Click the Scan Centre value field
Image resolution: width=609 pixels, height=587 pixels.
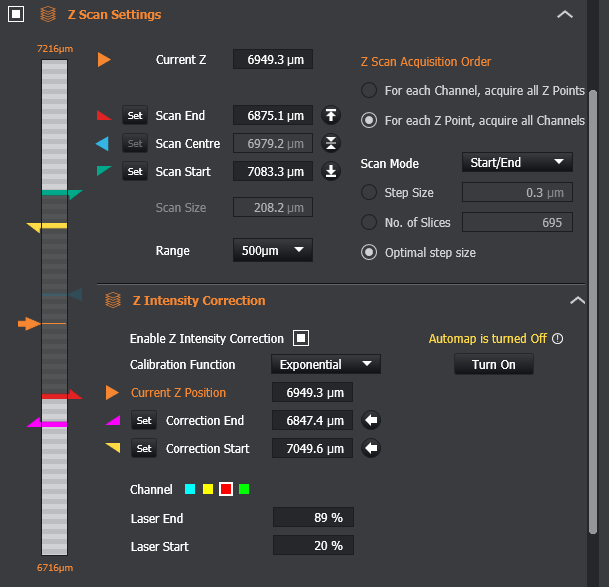[x=273, y=143]
